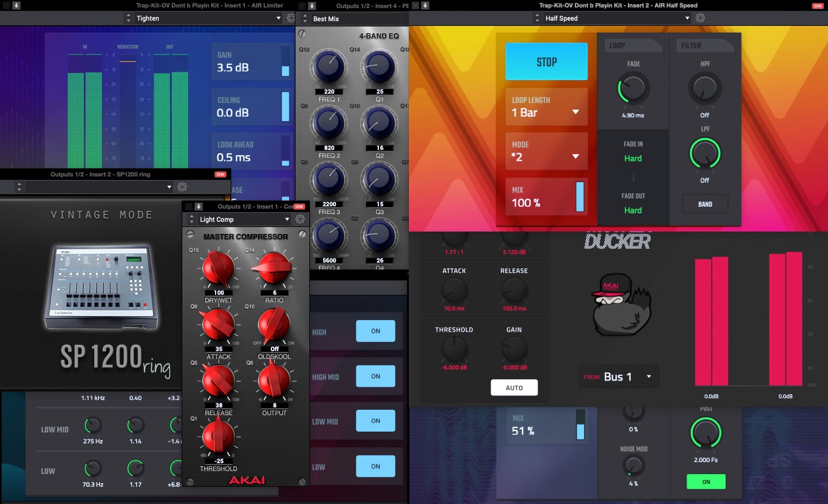Screen dimensions: 828x504
Task: Click the gear icon in SP1200 ring header
Action: 183,187
